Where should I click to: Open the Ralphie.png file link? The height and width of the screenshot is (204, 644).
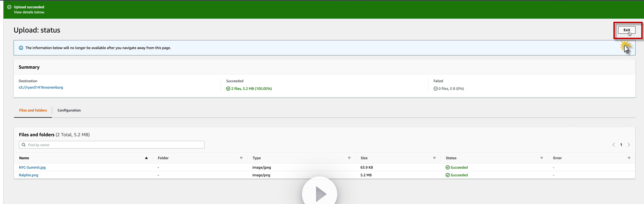pos(29,175)
